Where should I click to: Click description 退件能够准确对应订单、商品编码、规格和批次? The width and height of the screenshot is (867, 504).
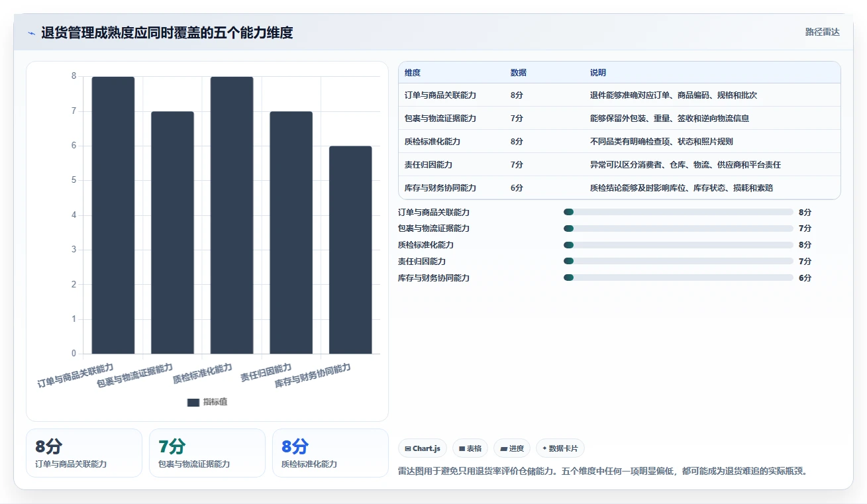click(674, 95)
